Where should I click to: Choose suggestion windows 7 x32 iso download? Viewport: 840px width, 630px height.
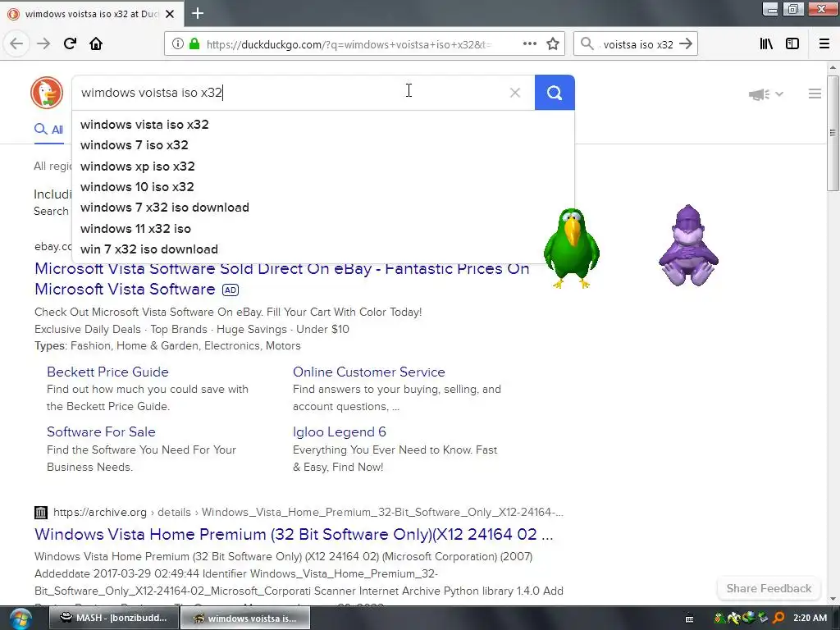tap(322, 208)
